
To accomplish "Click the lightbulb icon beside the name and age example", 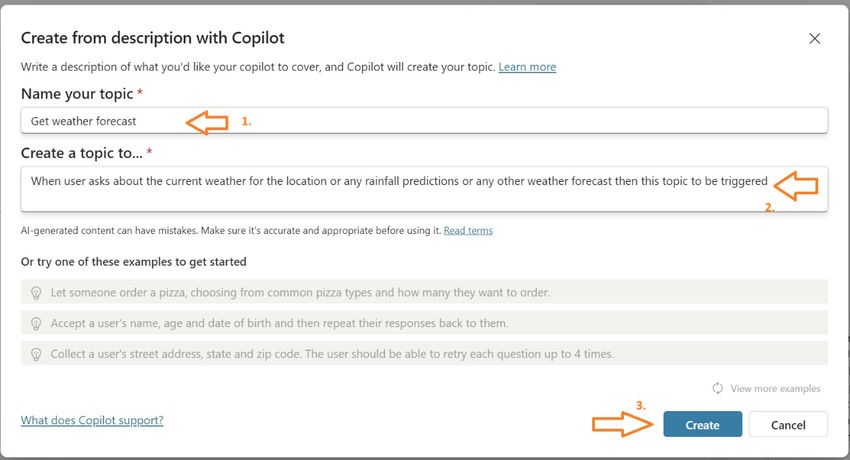I will pyautogui.click(x=36, y=324).
